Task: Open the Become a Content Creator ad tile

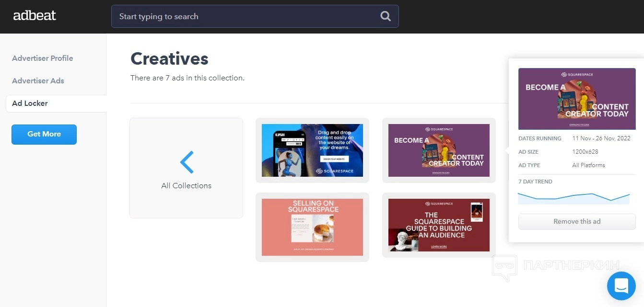Action: tap(439, 150)
